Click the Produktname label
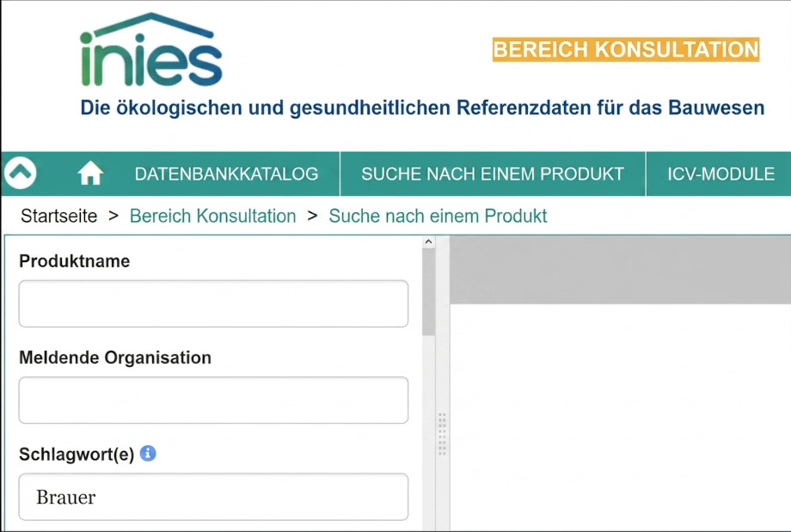The height and width of the screenshot is (532, 791). (x=75, y=262)
